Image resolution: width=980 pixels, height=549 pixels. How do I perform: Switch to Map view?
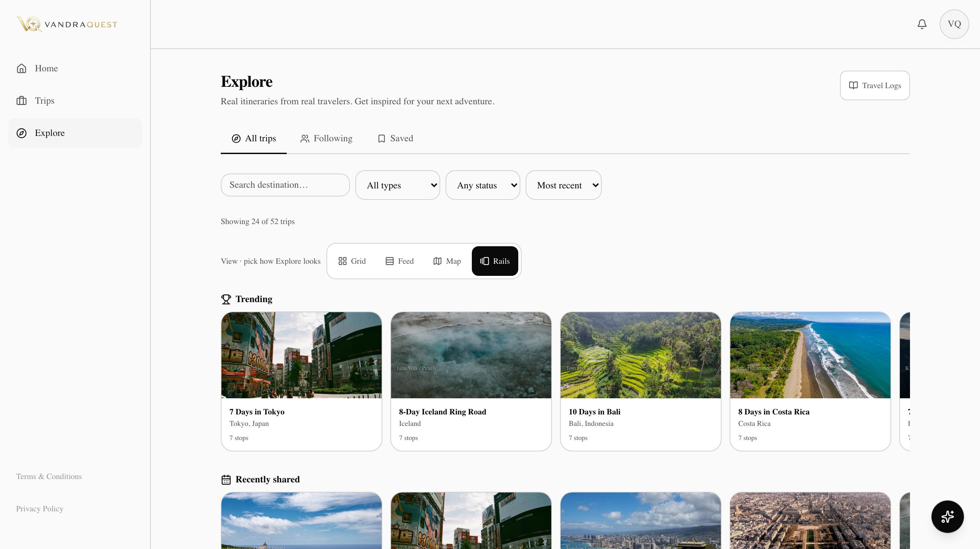(447, 261)
